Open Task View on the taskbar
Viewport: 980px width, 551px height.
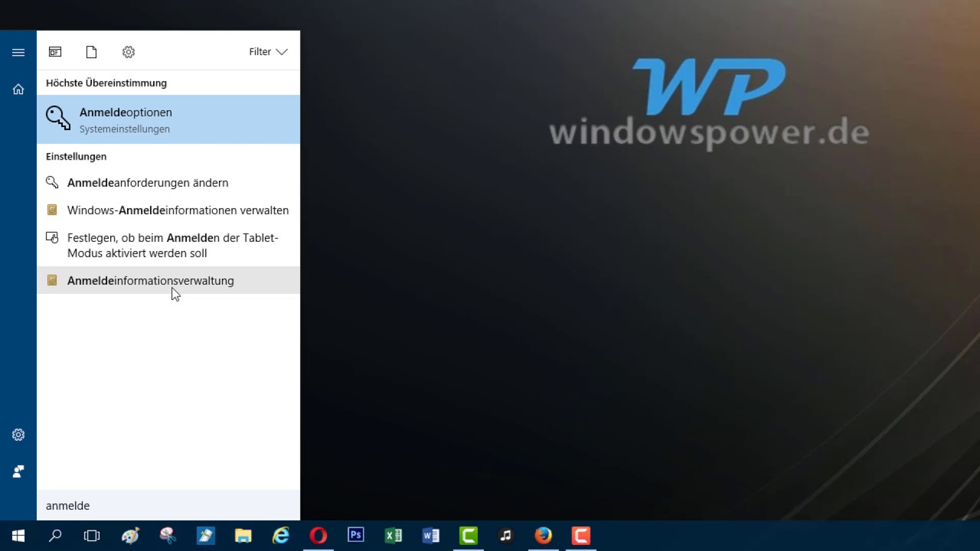tap(92, 536)
